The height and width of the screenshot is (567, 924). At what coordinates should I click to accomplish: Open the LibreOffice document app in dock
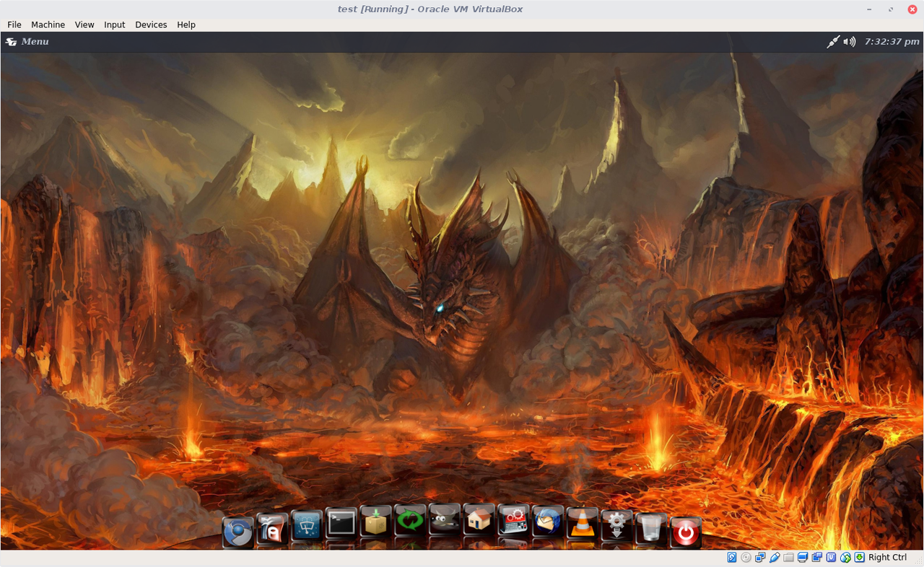coord(272,530)
